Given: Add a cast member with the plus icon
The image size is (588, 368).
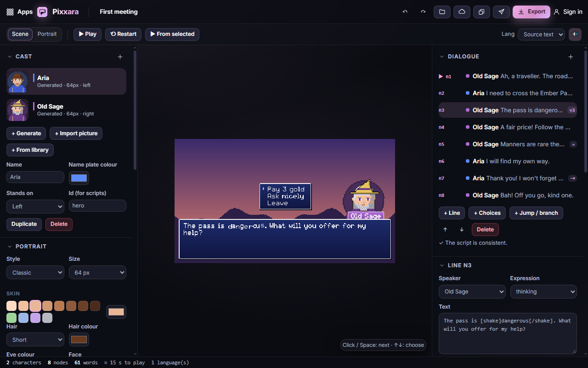Looking at the screenshot, I should click(x=120, y=57).
